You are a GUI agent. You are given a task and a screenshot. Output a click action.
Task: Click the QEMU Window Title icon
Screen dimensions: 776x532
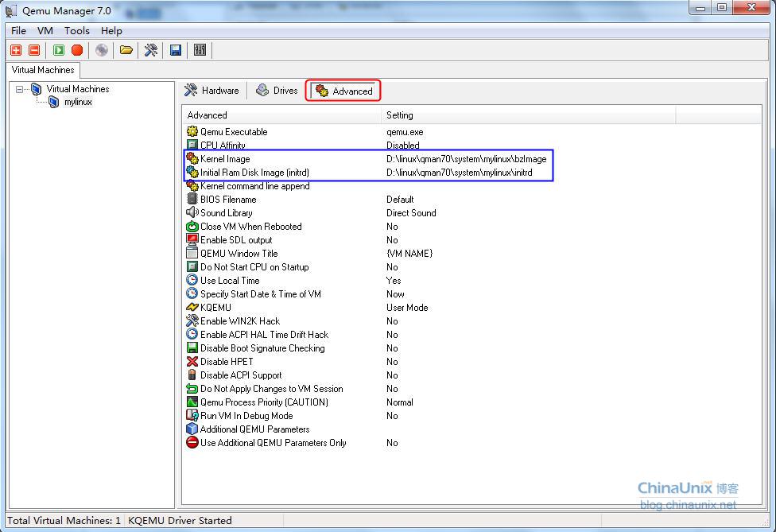192,253
